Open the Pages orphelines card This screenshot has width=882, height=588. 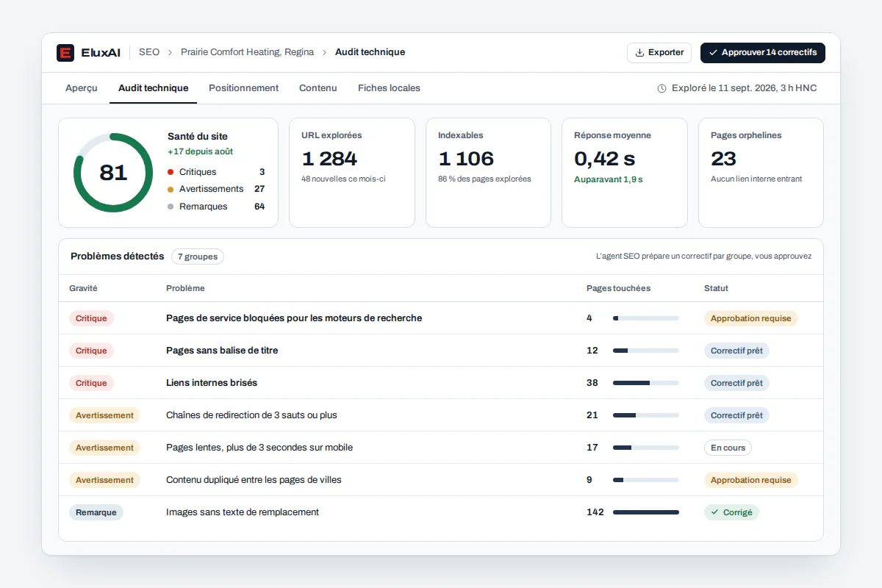pyautogui.click(x=761, y=173)
